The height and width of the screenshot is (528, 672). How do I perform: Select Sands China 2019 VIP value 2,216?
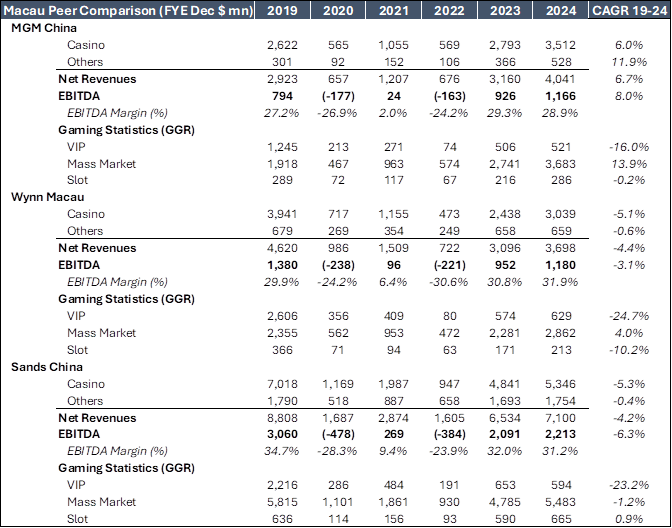pyautogui.click(x=282, y=485)
